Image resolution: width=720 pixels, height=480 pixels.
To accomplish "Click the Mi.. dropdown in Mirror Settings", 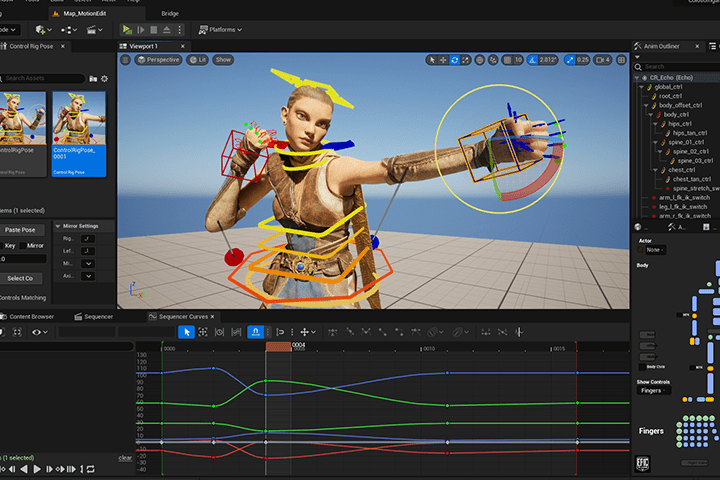I will click(x=88, y=264).
